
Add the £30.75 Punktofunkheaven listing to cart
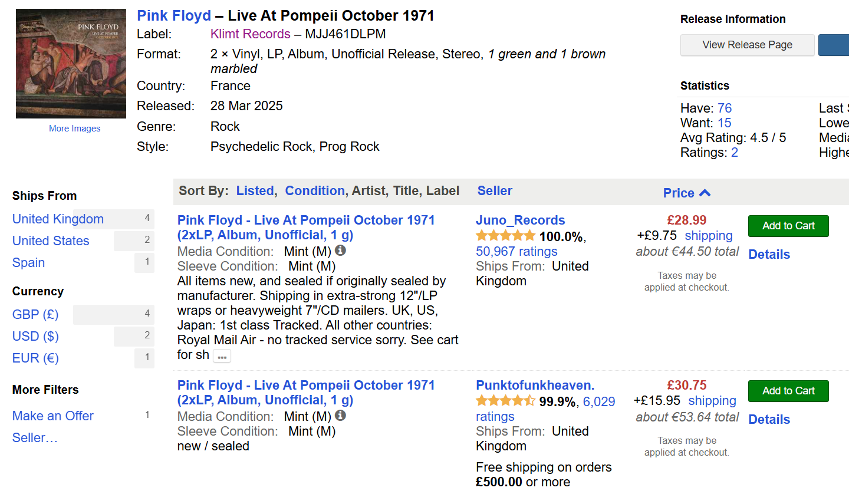(788, 391)
